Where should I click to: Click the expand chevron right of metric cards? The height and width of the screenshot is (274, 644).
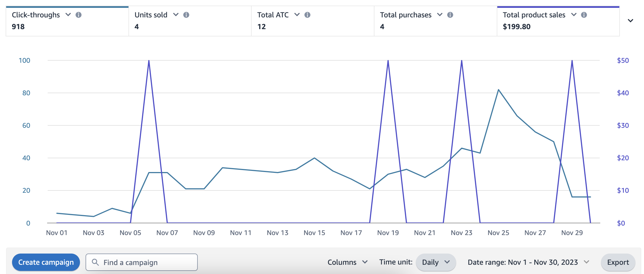631,20
